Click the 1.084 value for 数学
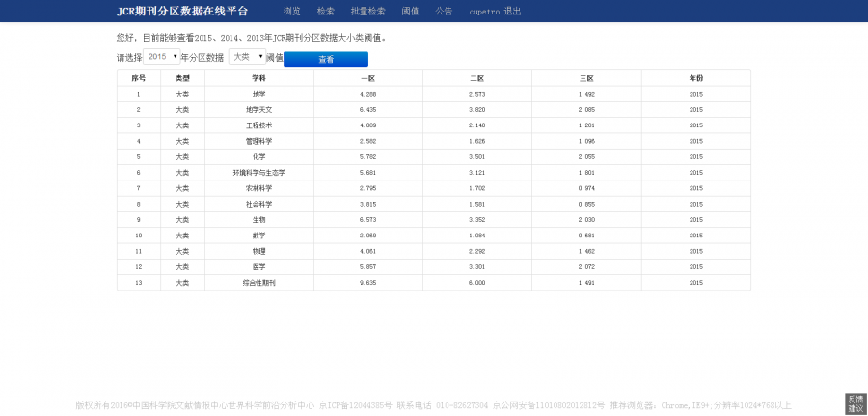 (477, 236)
